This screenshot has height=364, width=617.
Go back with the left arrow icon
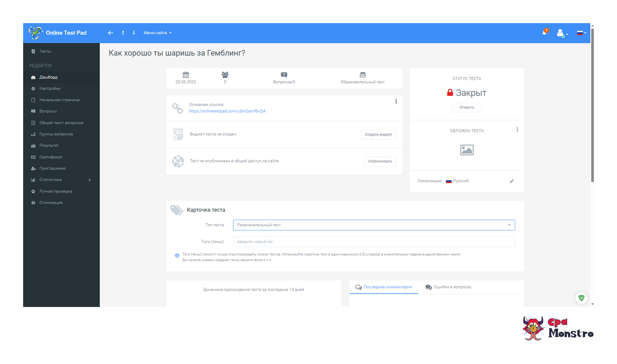[x=111, y=33]
